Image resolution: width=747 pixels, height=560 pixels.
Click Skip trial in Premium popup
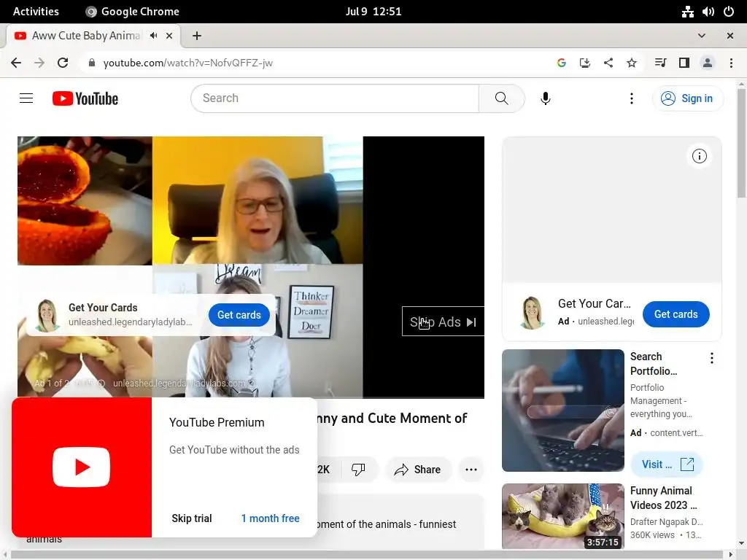(x=192, y=518)
